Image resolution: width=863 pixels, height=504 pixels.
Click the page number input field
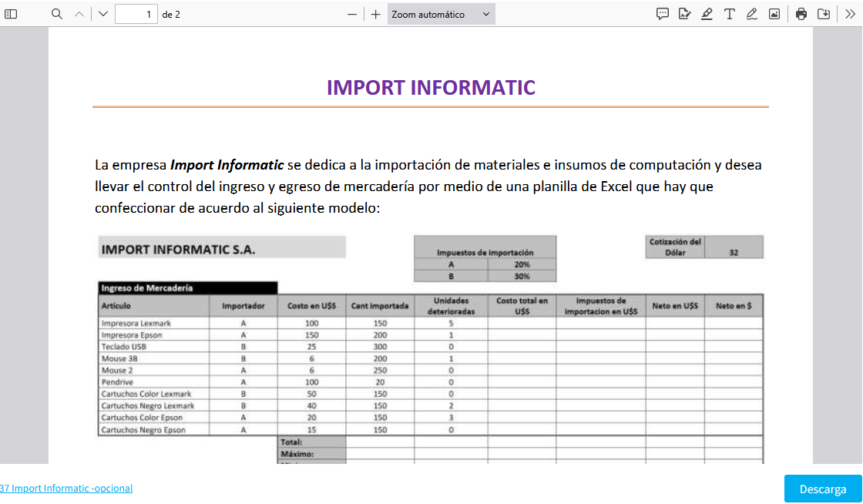pos(136,14)
